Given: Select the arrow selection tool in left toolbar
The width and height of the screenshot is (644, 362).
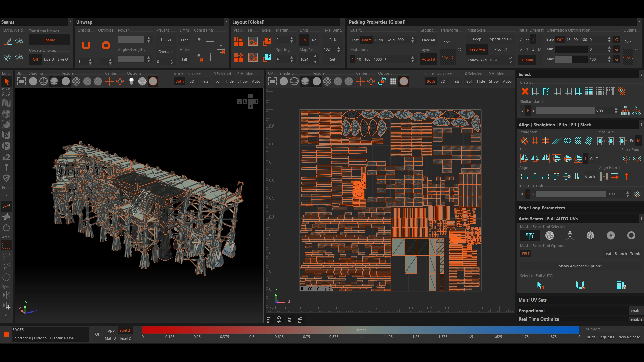Looking at the screenshot, I should tap(6, 81).
